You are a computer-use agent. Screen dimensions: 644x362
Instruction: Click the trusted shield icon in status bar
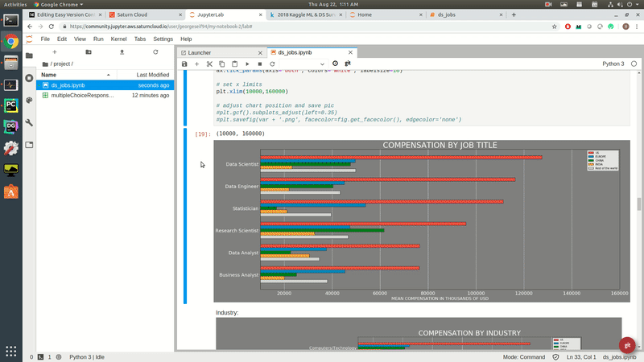click(555, 357)
